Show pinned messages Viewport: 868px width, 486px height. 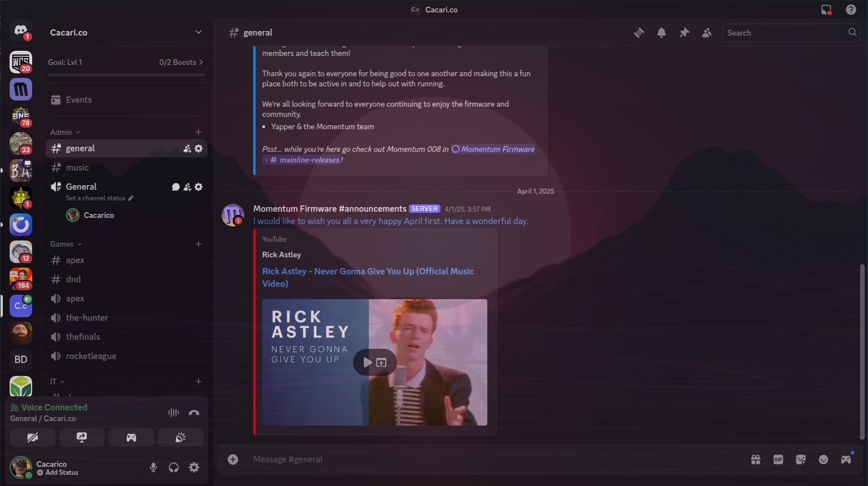click(x=684, y=33)
